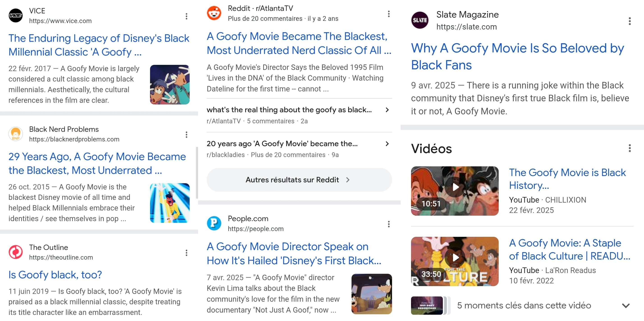Click 'Autres résultats sur Reddit' button

point(299,180)
